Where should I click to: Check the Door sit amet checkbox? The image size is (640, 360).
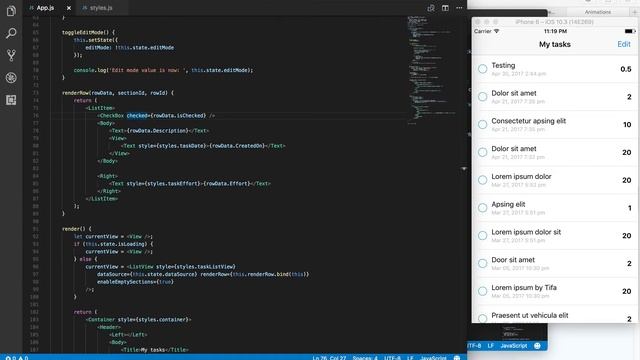coord(482,263)
